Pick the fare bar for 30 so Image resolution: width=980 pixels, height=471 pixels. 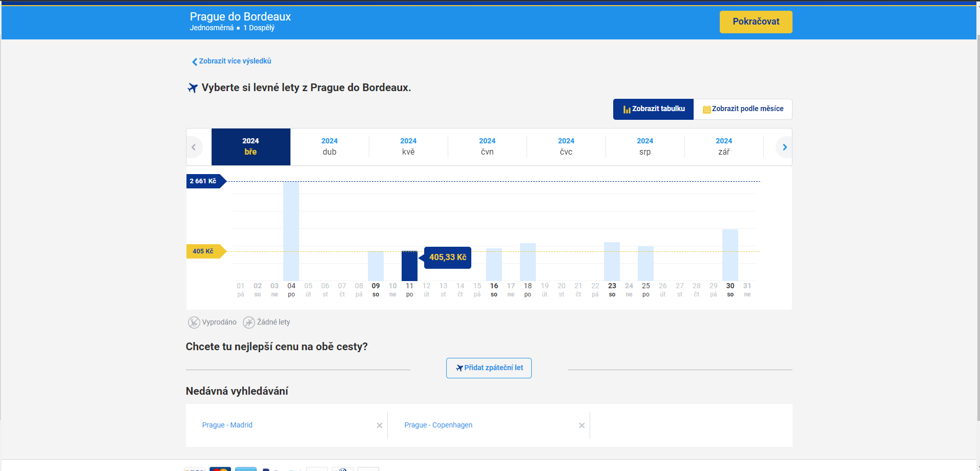730,255
